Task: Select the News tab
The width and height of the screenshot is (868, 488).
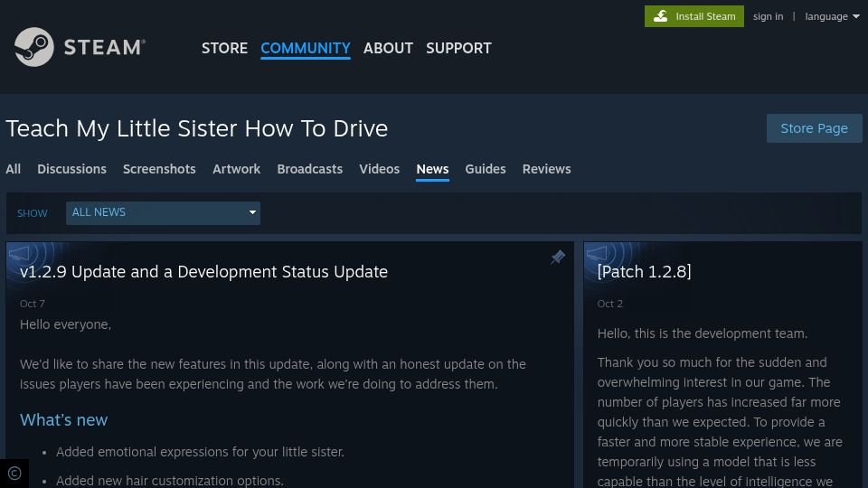Action: [432, 169]
